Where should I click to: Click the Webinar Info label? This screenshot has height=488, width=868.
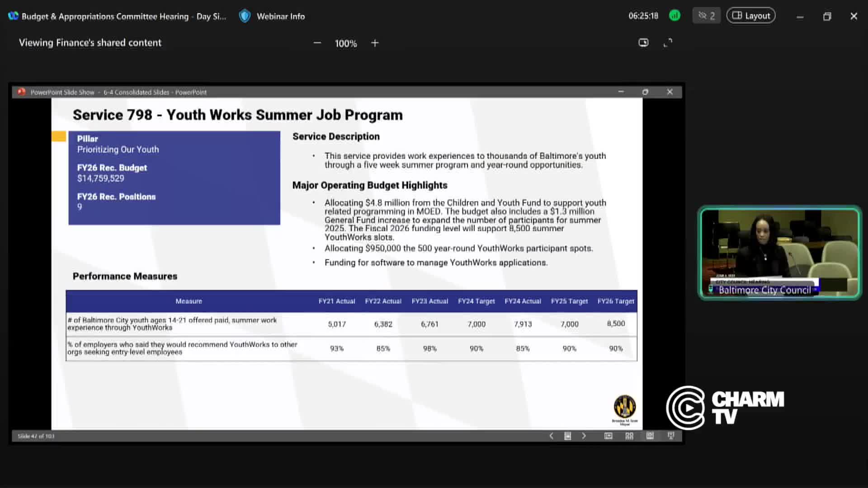coord(281,16)
